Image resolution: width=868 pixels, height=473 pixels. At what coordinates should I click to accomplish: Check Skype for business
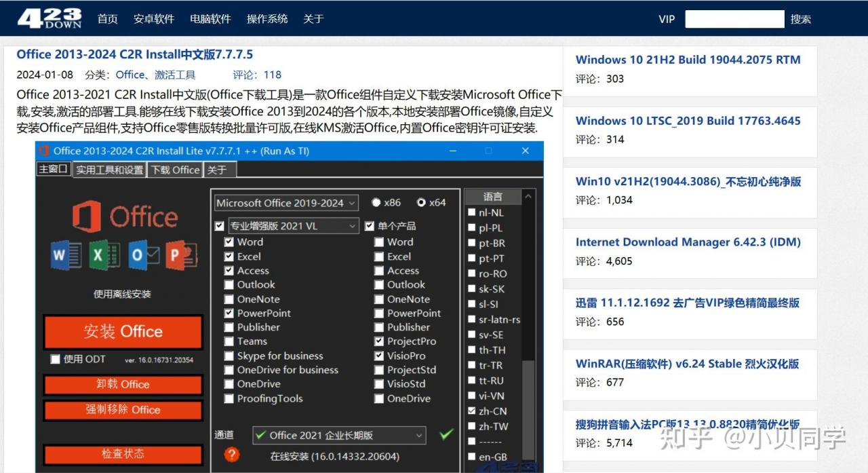pos(229,356)
